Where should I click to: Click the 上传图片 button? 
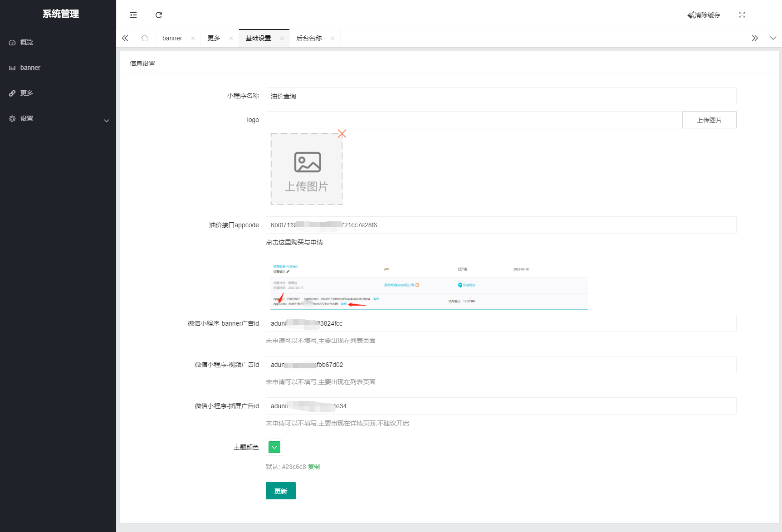tap(709, 120)
